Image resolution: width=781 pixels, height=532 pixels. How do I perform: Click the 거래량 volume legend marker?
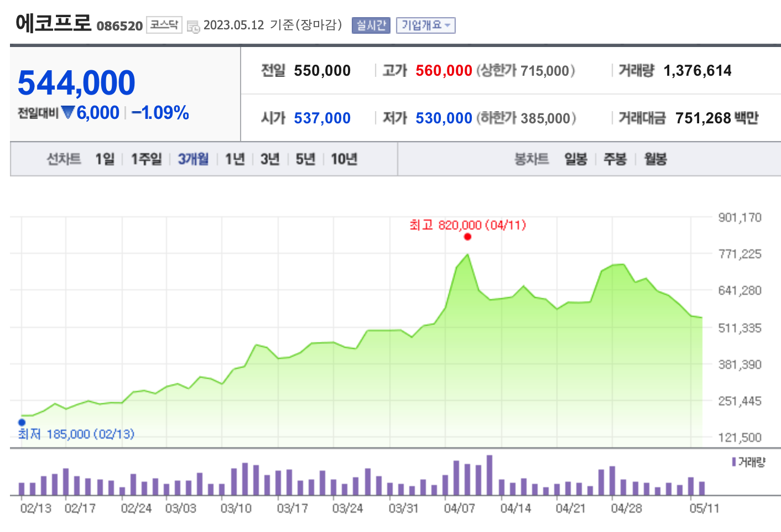click(733, 462)
